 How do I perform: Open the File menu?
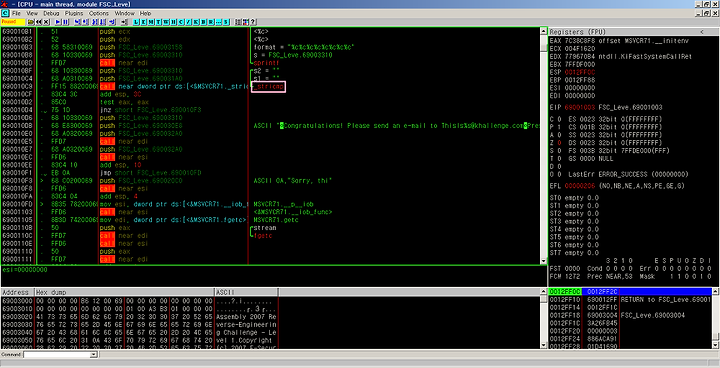click(16, 13)
